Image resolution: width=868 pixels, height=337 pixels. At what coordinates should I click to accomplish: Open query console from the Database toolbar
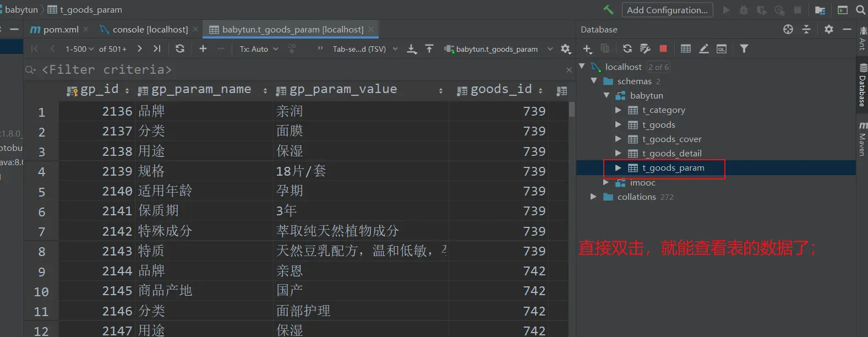721,49
